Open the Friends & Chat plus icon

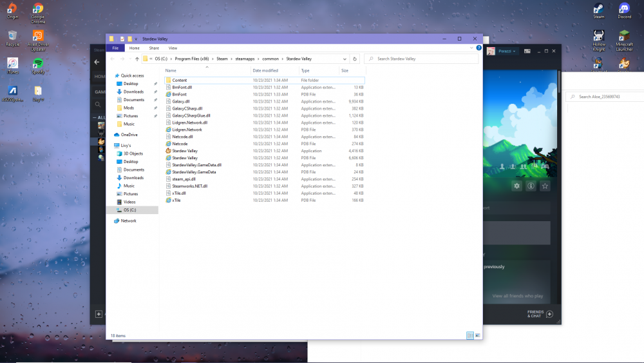(x=549, y=314)
